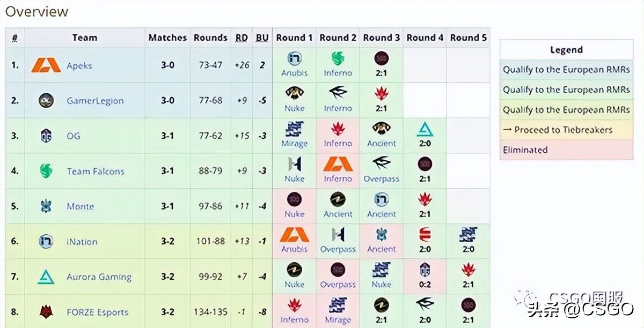Click the iNation team logo
Screen dimensions: 644x328
coord(46,242)
